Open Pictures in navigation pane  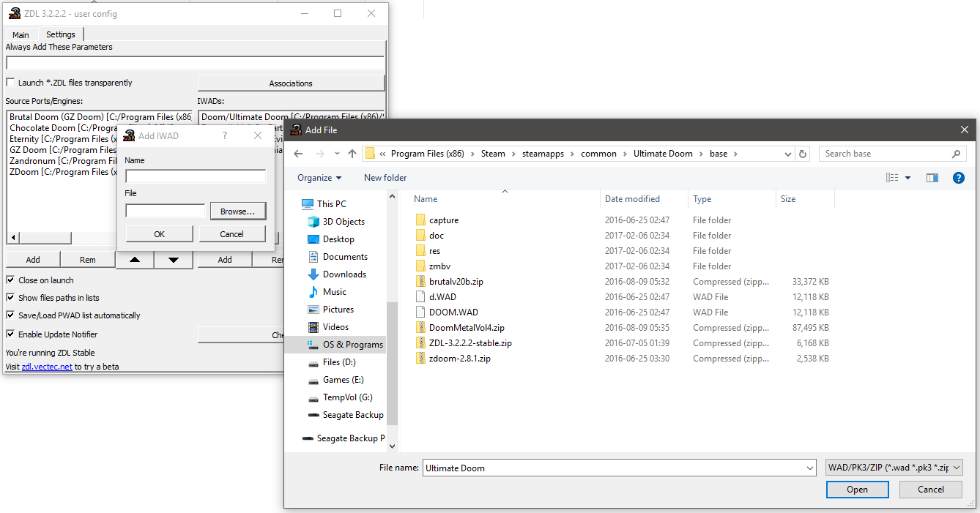[338, 310]
